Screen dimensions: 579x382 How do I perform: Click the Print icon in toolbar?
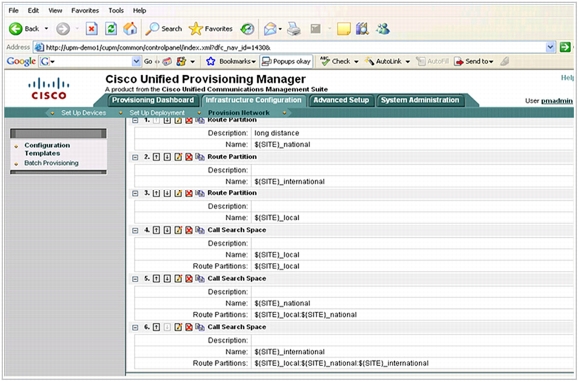pyautogui.click(x=294, y=29)
